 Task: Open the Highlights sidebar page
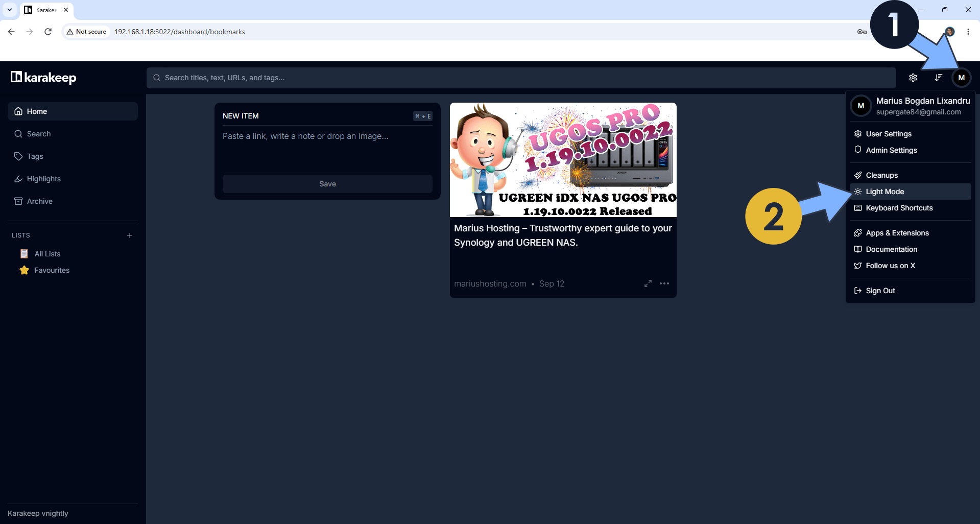[x=73, y=179]
